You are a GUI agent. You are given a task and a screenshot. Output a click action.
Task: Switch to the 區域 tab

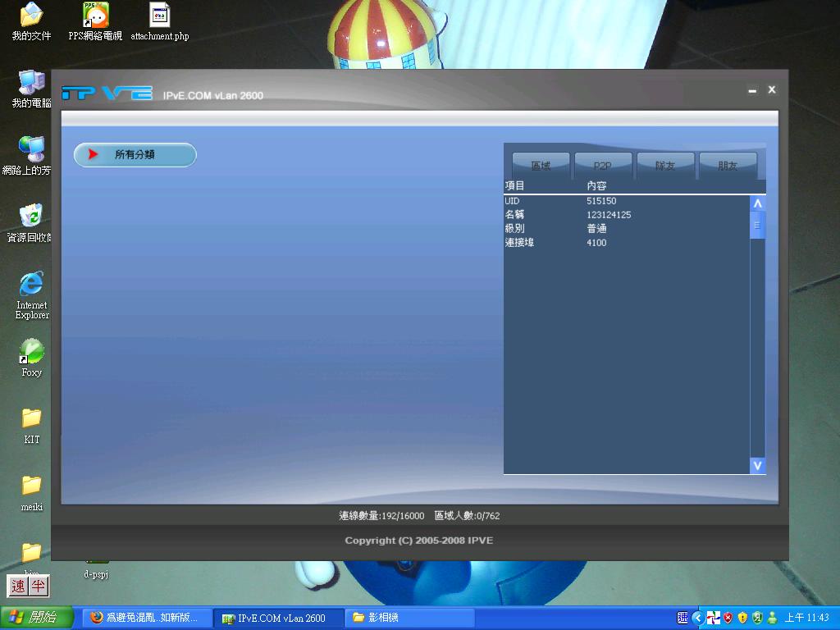click(541, 166)
